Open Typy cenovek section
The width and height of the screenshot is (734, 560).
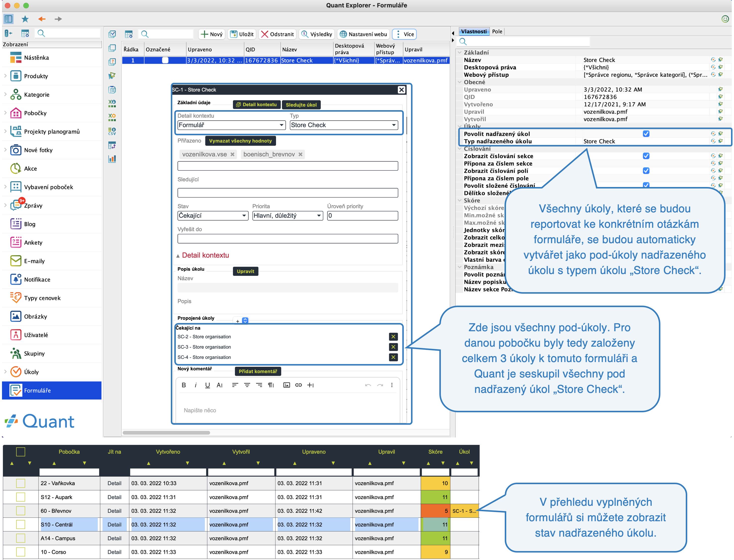(42, 298)
